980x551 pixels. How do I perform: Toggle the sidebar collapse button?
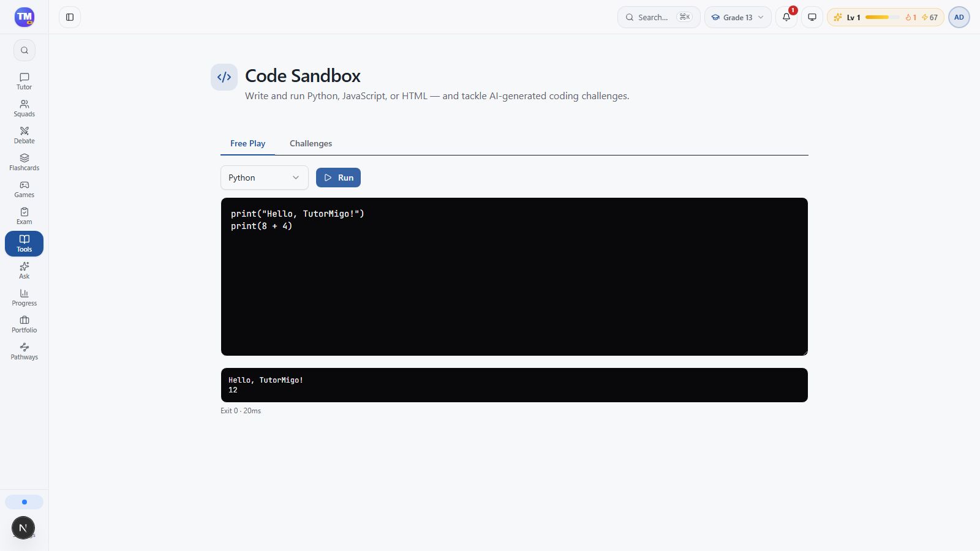point(70,17)
